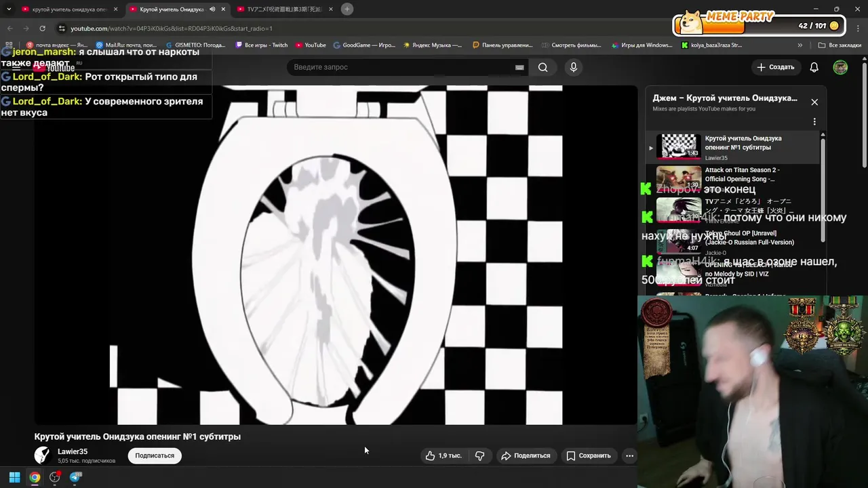Open Telegram from the taskbar
The width and height of the screenshot is (868, 488).
pos(75,477)
